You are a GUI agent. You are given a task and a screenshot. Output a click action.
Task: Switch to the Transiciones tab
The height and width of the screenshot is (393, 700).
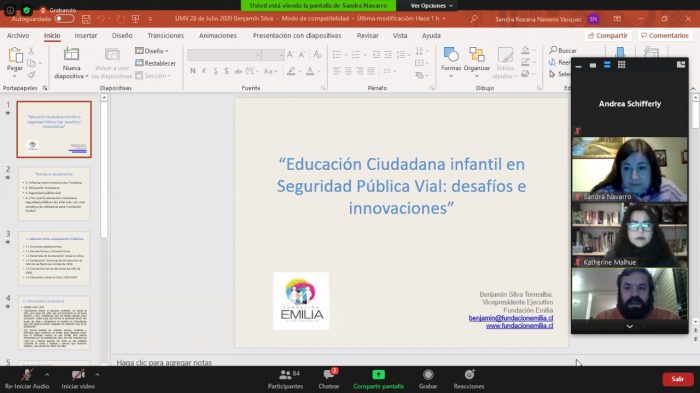pos(166,35)
